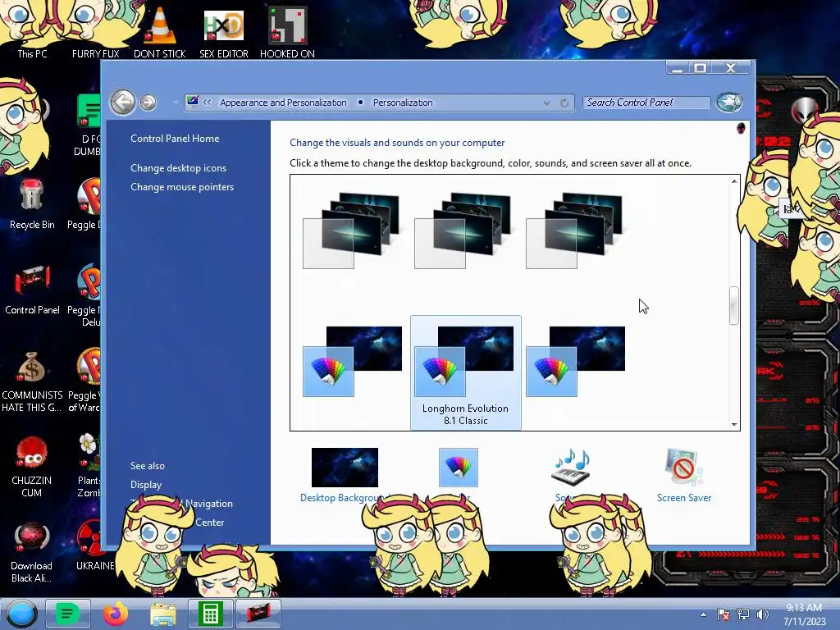This screenshot has height=630, width=840.
Task: Click the theme list scrollbar thumb
Action: (x=734, y=305)
